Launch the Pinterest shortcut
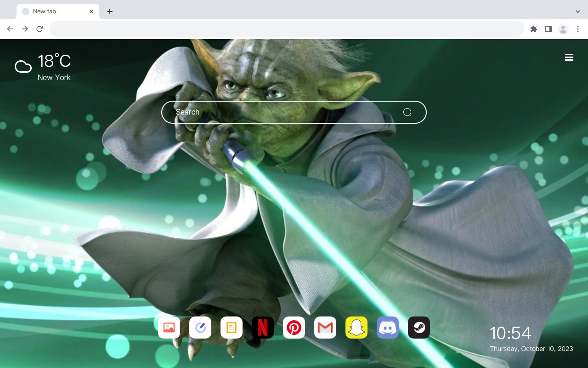 click(294, 328)
